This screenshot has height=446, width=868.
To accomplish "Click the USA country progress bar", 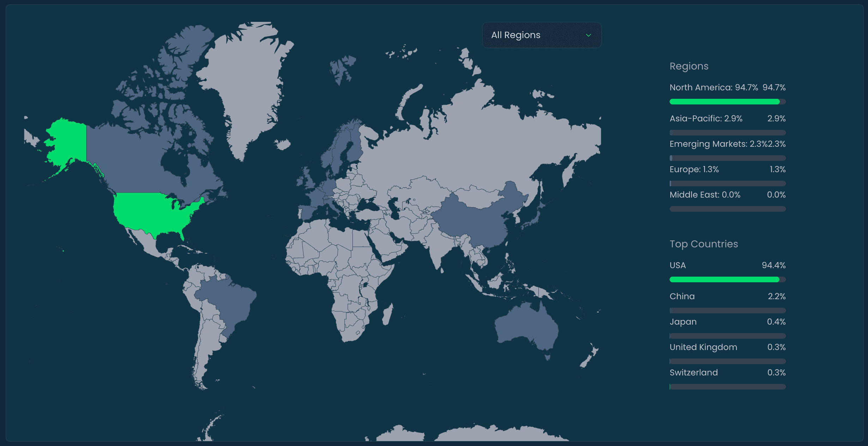I will (727, 279).
